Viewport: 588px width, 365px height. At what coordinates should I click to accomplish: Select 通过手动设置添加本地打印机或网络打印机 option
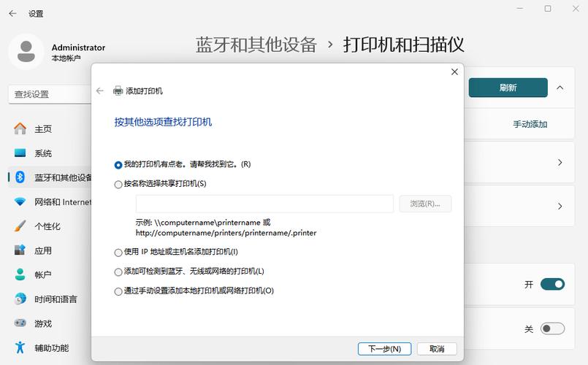(118, 291)
